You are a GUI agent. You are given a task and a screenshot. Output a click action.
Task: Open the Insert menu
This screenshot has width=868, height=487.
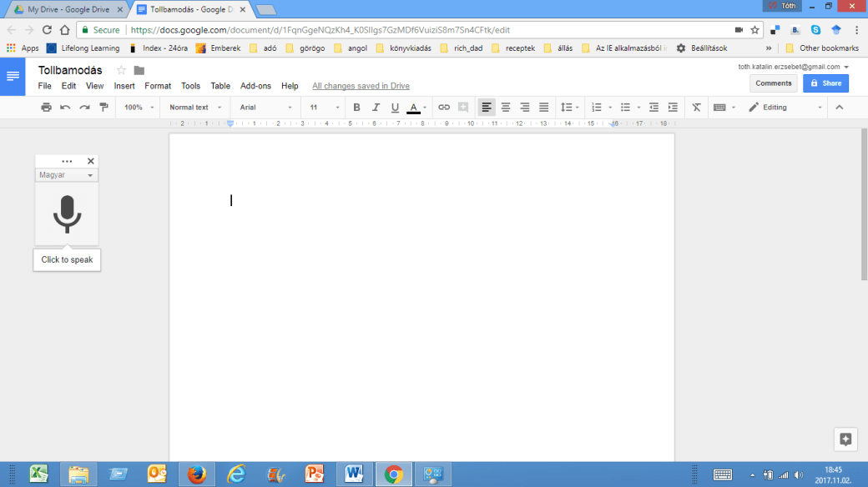124,86
